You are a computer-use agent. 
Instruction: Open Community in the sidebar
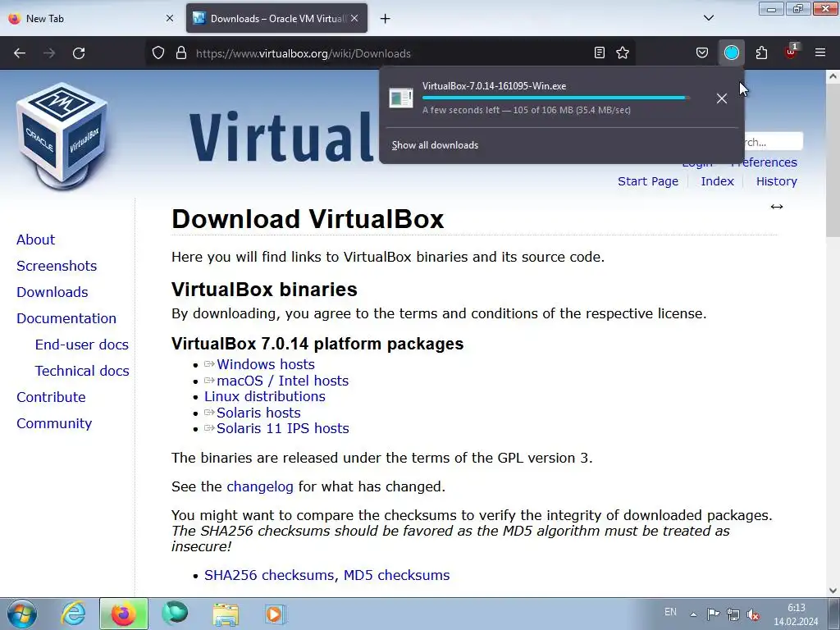54,423
